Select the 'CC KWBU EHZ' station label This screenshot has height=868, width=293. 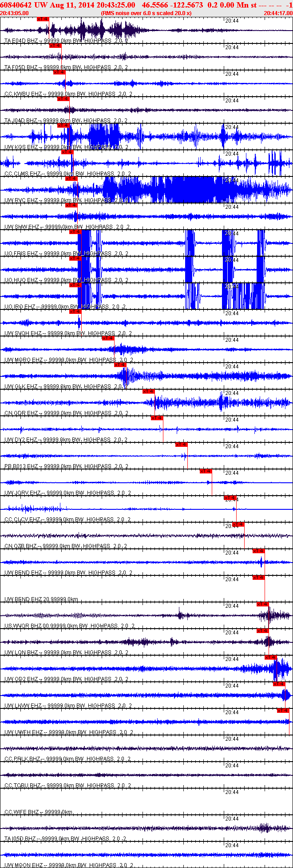point(24,94)
